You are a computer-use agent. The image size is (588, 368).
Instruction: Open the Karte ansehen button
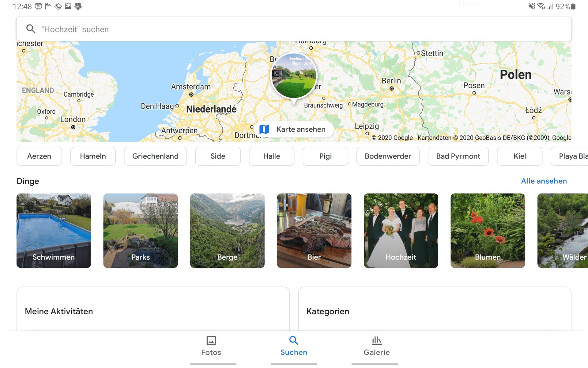click(x=294, y=129)
